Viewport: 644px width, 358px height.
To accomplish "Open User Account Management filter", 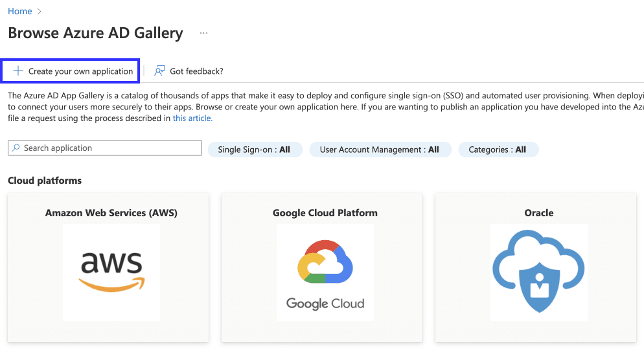I will (380, 150).
